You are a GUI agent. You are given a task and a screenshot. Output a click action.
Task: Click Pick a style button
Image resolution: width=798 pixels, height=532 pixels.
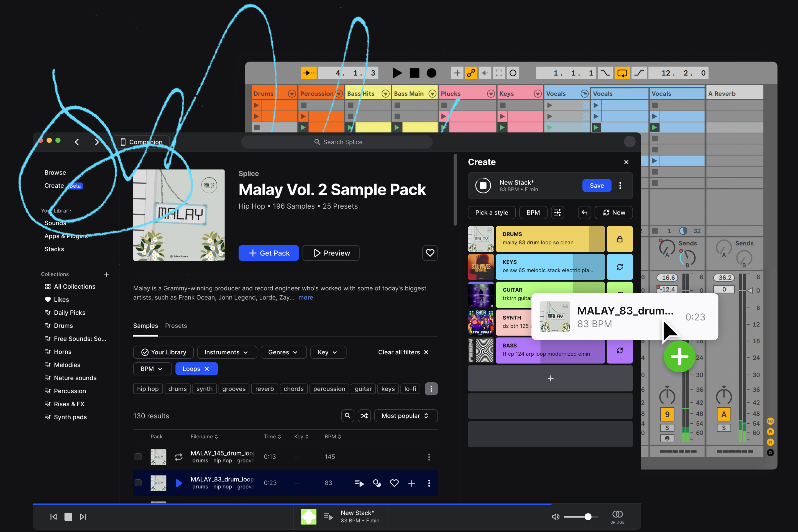[492, 213]
